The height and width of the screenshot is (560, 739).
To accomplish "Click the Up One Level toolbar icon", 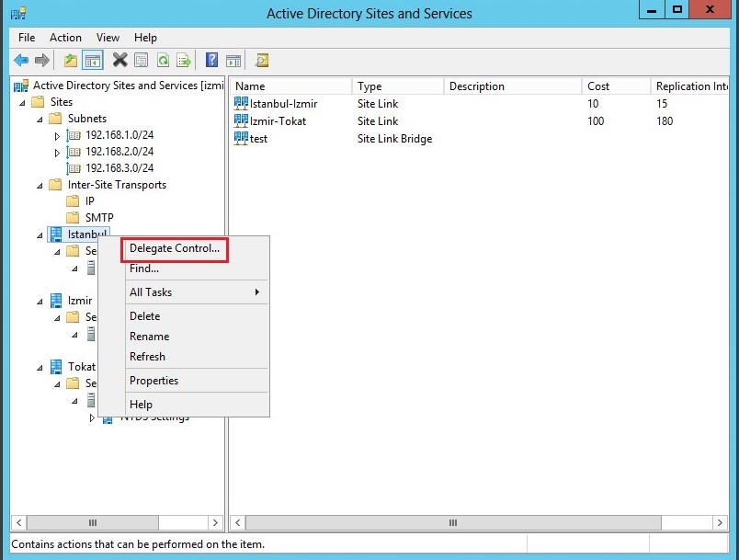I will point(71,61).
